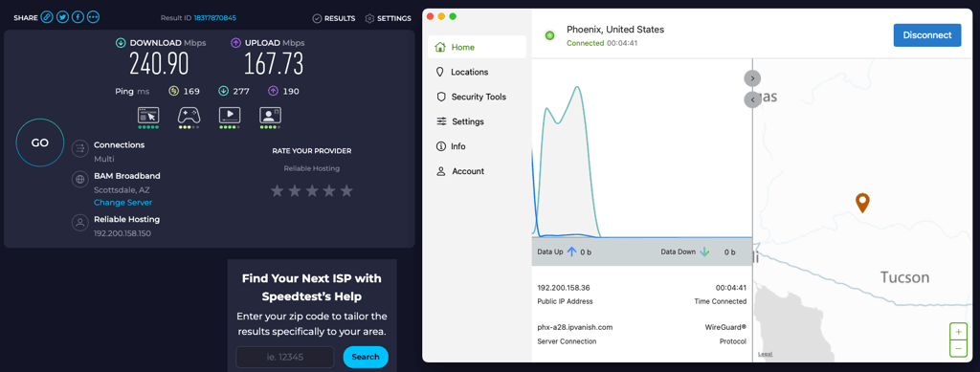Click the Legal link on map
This screenshot has width=980, height=372.
point(765,355)
